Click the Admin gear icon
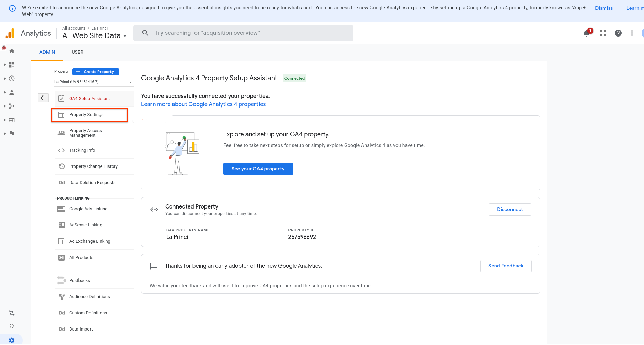This screenshot has width=644, height=345. pyautogui.click(x=12, y=341)
